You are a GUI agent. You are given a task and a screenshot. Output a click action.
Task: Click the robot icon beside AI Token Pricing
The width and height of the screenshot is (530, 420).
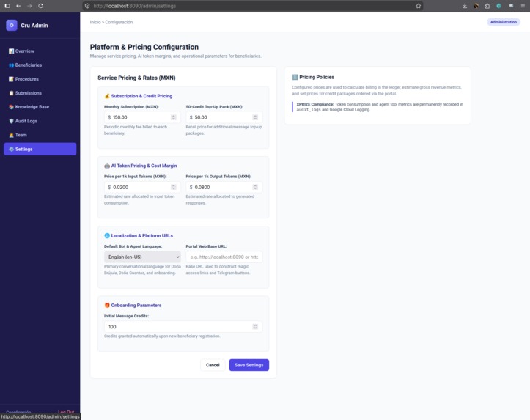click(107, 166)
